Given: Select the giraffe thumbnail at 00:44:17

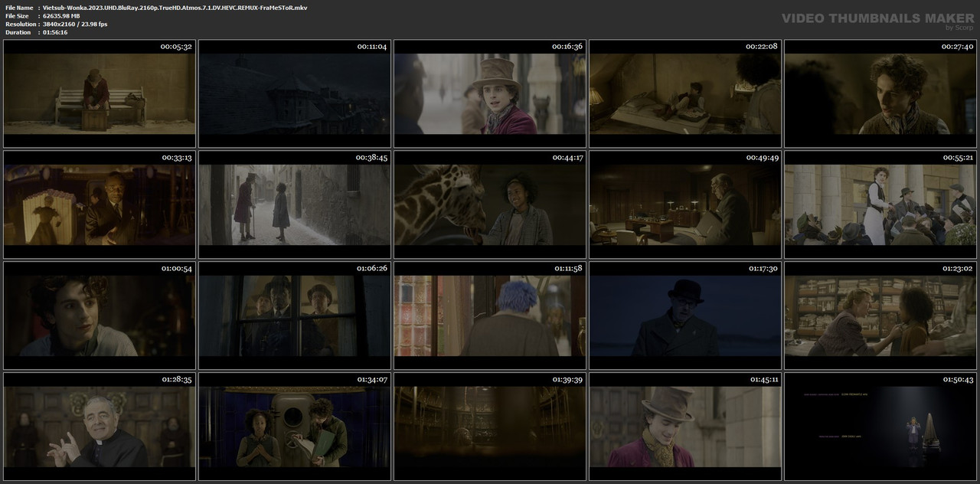Looking at the screenshot, I should 490,204.
